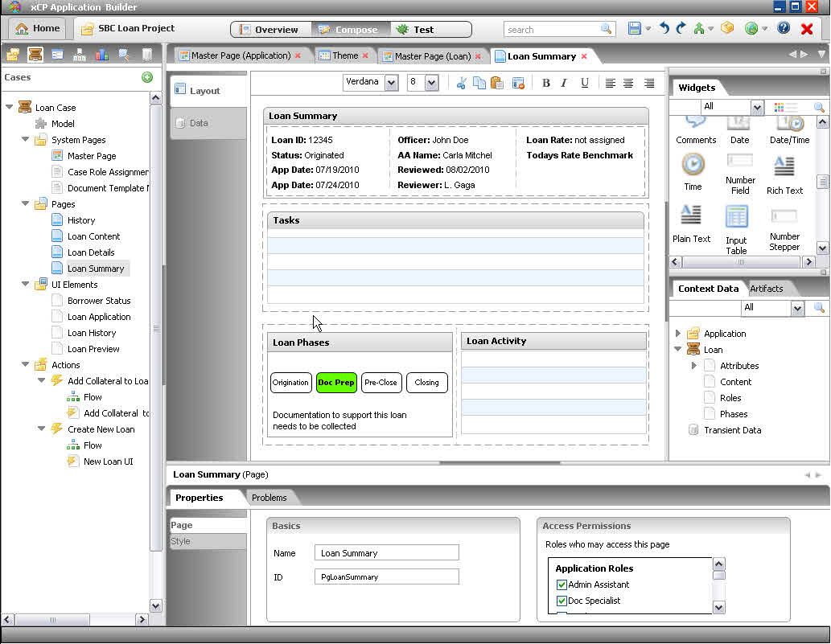Cut selection with the scissors icon
831x644 pixels.
click(462, 83)
